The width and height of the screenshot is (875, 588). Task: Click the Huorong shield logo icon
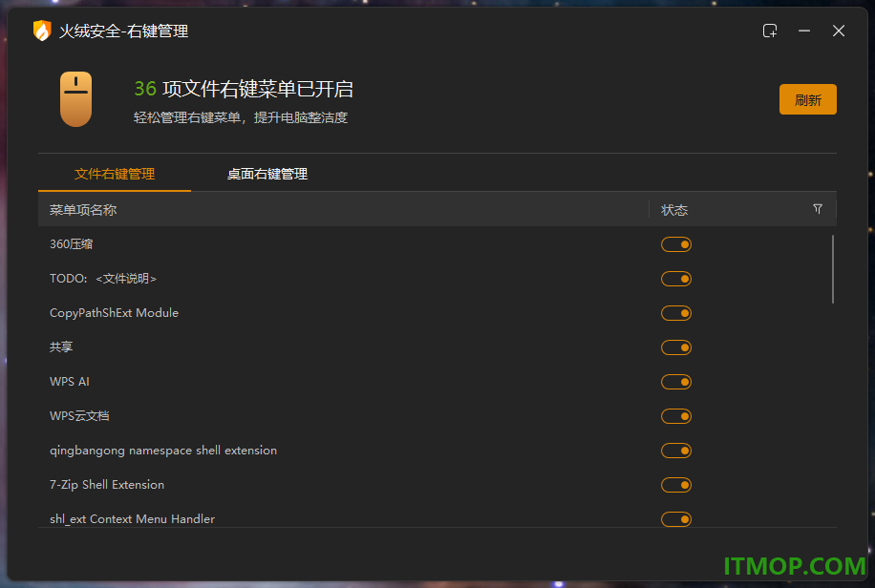[x=42, y=31]
